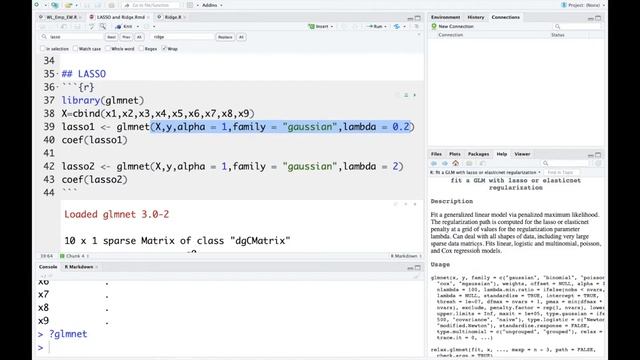Click the All button next to Replace
The image size is (640, 360).
pyautogui.click(x=241, y=37)
